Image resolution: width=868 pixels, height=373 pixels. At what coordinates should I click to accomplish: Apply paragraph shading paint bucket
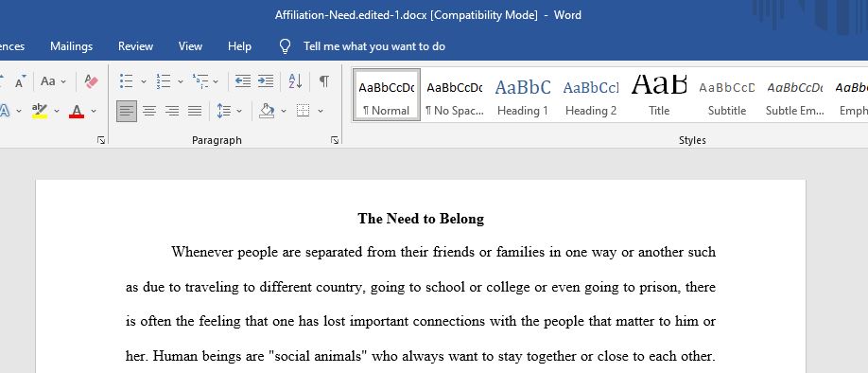[x=267, y=111]
